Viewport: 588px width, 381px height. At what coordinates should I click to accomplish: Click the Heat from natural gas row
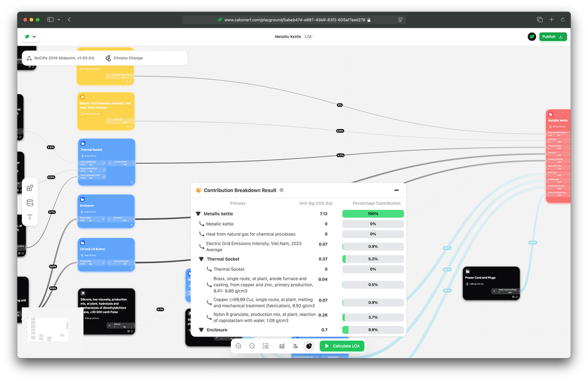click(x=299, y=234)
